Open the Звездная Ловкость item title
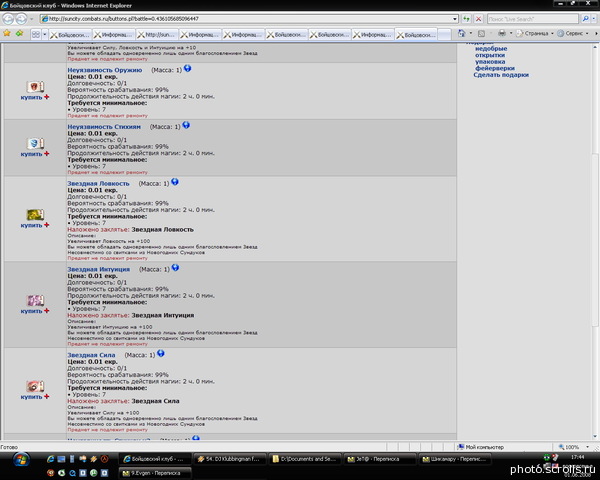The width and height of the screenshot is (600, 480). coord(98,184)
